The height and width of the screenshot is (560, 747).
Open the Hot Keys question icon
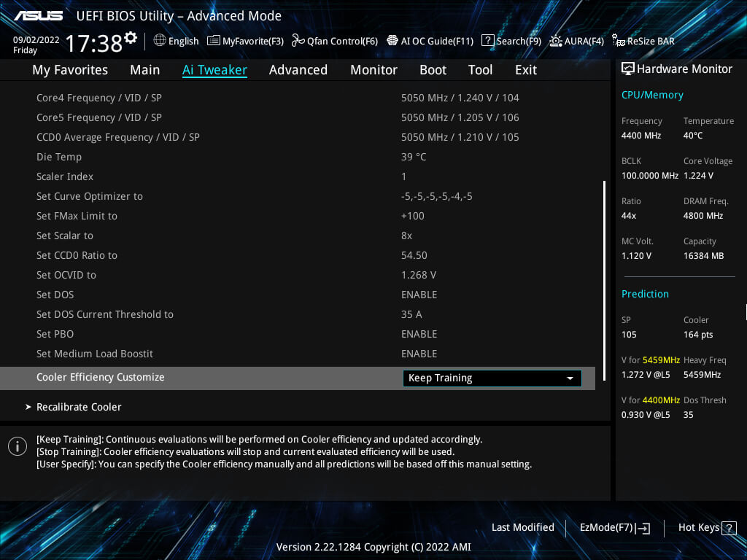(x=729, y=528)
